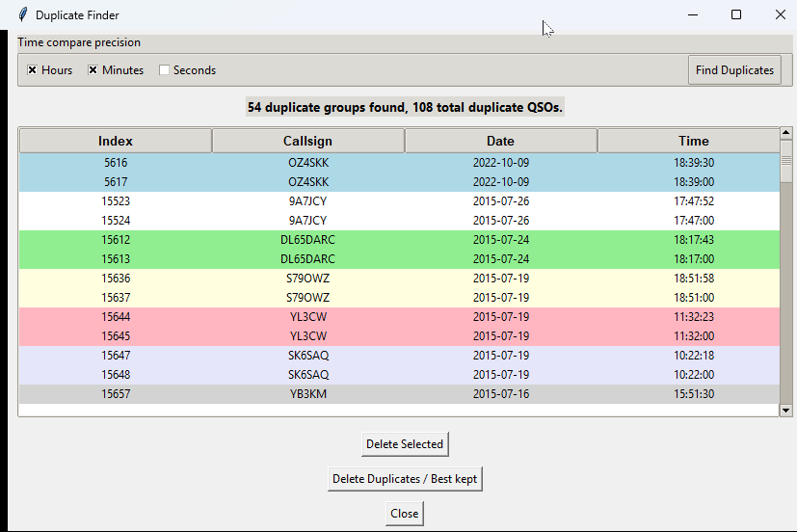Sort by the Callsign column header
Viewport: 797px width, 532px height.
click(x=307, y=141)
